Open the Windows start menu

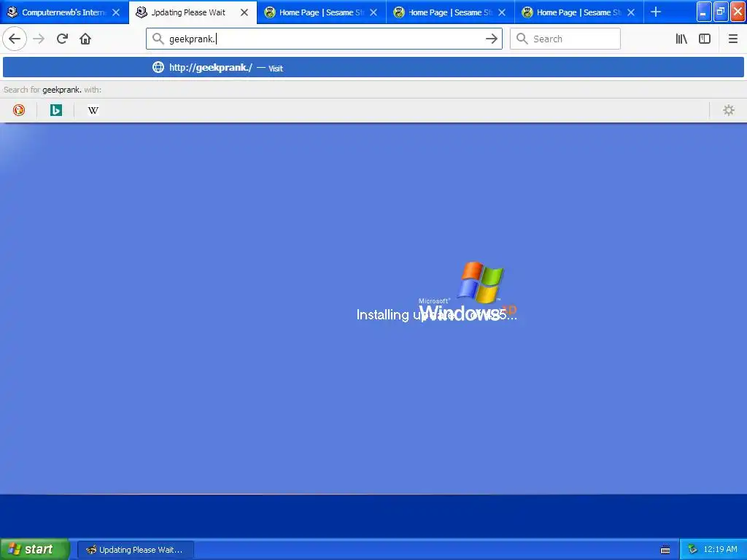(x=35, y=549)
